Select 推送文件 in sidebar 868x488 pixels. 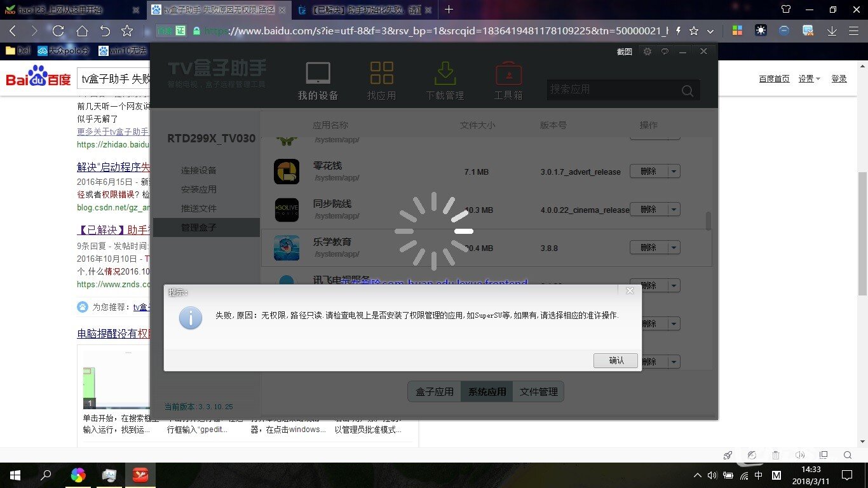pyautogui.click(x=199, y=208)
